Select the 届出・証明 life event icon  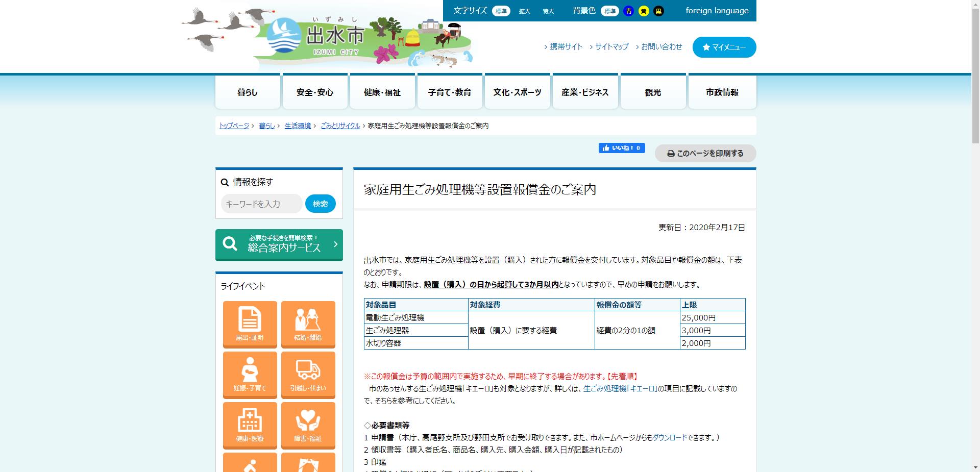click(x=250, y=324)
